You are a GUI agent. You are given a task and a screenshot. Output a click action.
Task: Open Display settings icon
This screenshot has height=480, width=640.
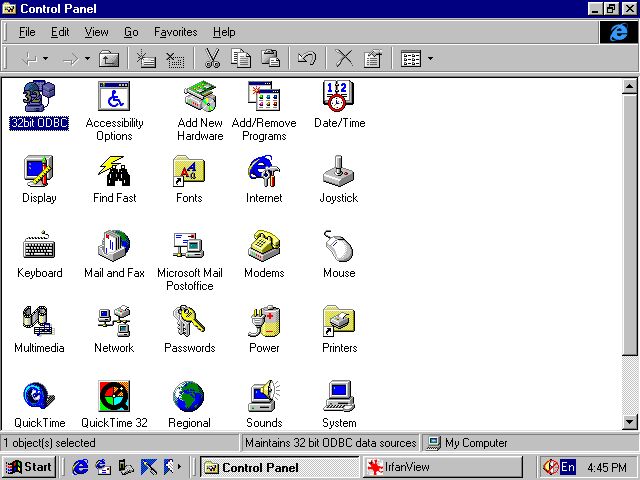coord(39,180)
